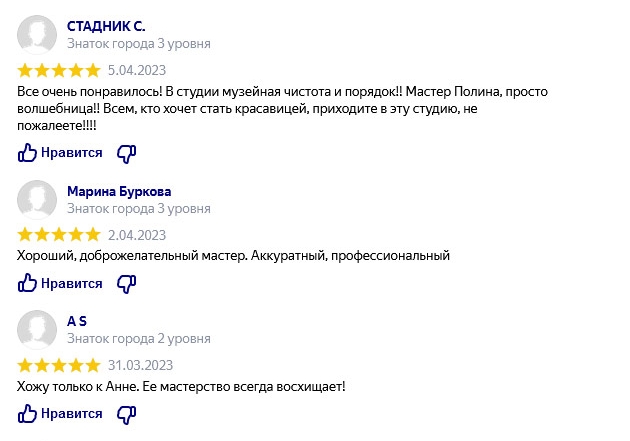This screenshot has width=630, height=441.
Task: Open Марина Буркова profile avatar
Action: (x=37, y=200)
